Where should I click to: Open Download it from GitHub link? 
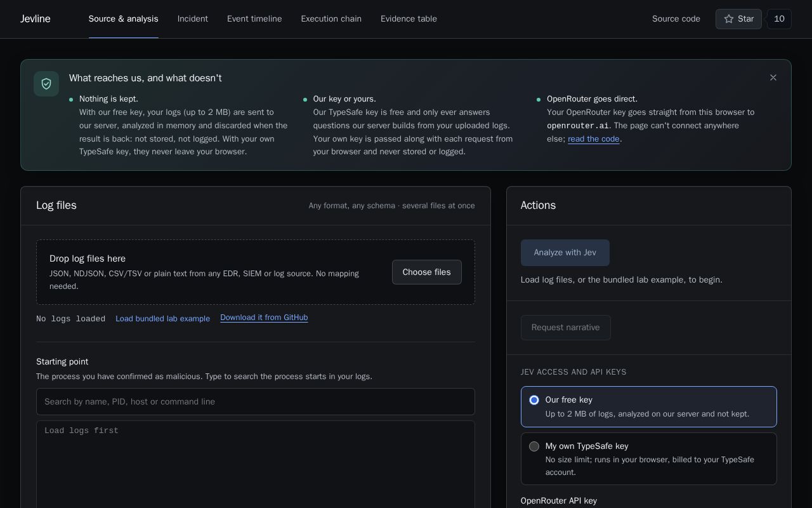tap(264, 317)
